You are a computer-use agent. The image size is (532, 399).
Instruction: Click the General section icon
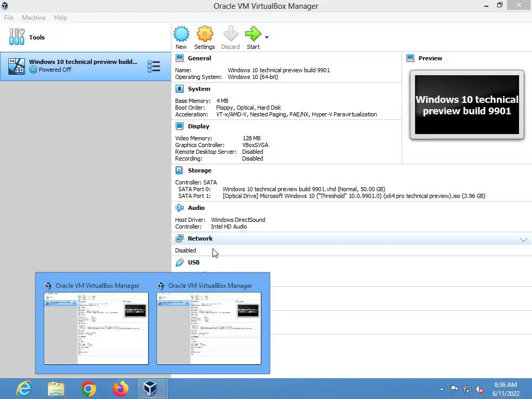point(179,58)
